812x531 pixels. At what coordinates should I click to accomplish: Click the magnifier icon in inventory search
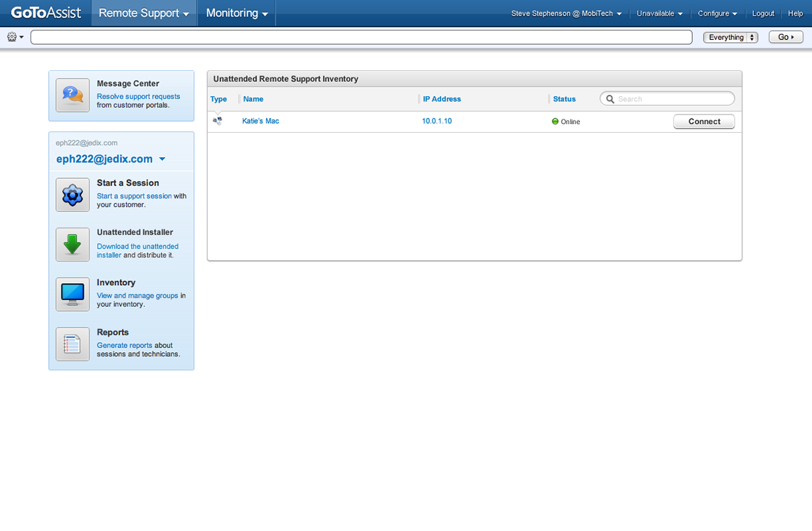[x=610, y=99]
